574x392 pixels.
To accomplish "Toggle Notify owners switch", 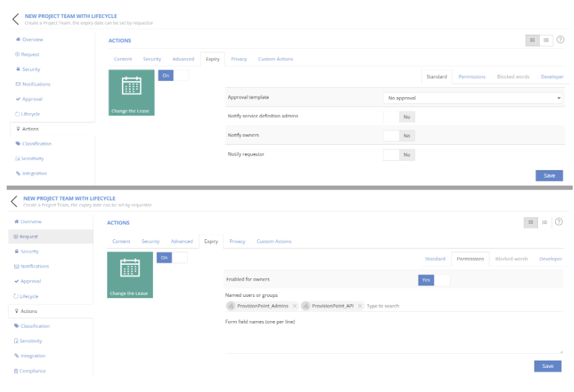I will coord(399,135).
